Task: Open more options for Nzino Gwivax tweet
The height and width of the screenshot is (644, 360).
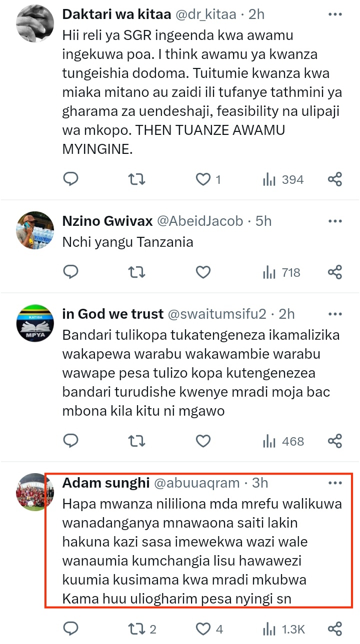Action: coord(335,220)
